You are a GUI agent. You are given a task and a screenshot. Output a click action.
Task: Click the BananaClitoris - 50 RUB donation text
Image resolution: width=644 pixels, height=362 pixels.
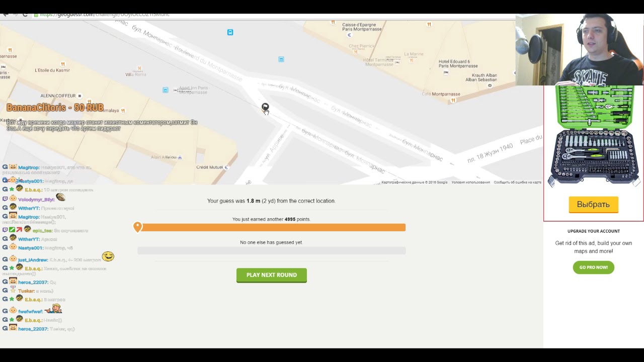(x=55, y=108)
